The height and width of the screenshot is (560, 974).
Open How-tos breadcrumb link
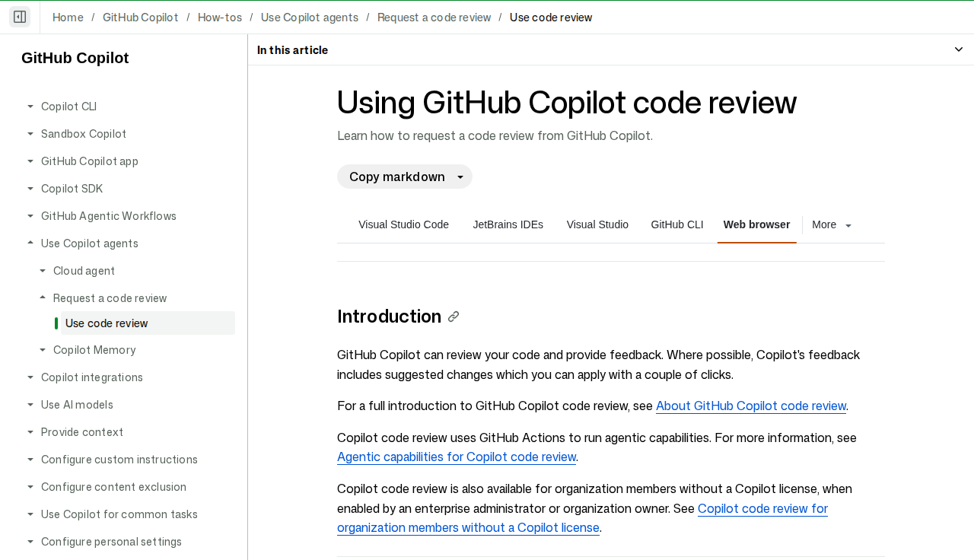pos(220,17)
